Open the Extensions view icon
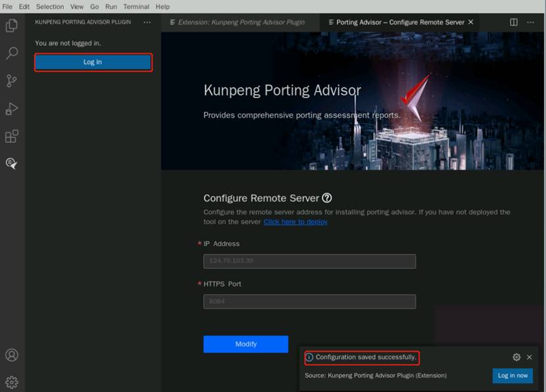Image resolution: width=546 pixels, height=392 pixels. click(x=12, y=136)
